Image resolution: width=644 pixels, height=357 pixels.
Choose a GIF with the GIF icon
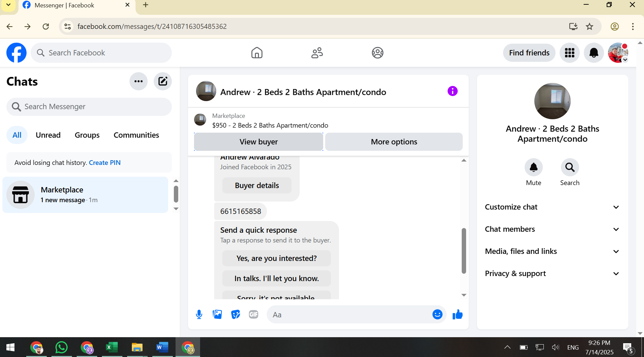254,315
